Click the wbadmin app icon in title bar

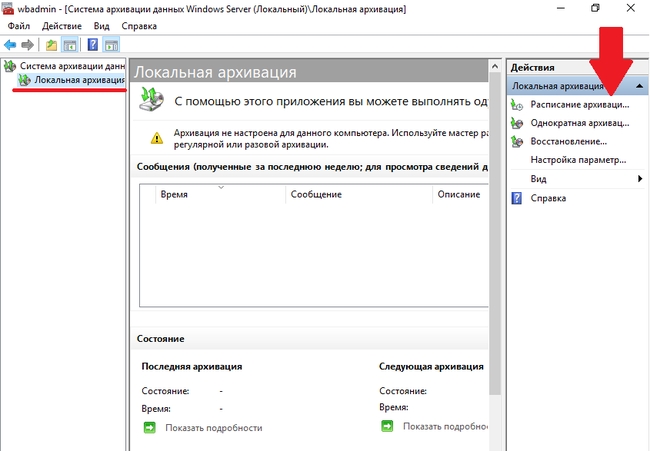[7, 8]
